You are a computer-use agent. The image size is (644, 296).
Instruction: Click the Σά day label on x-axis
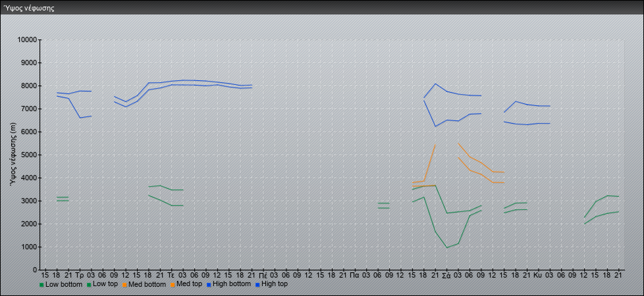(x=446, y=275)
